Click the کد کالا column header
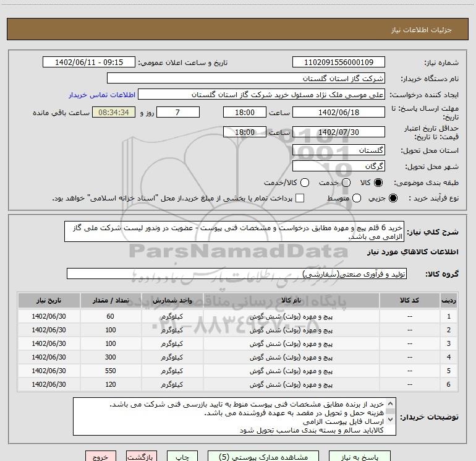This screenshot has width=476, height=461. pos(409,300)
